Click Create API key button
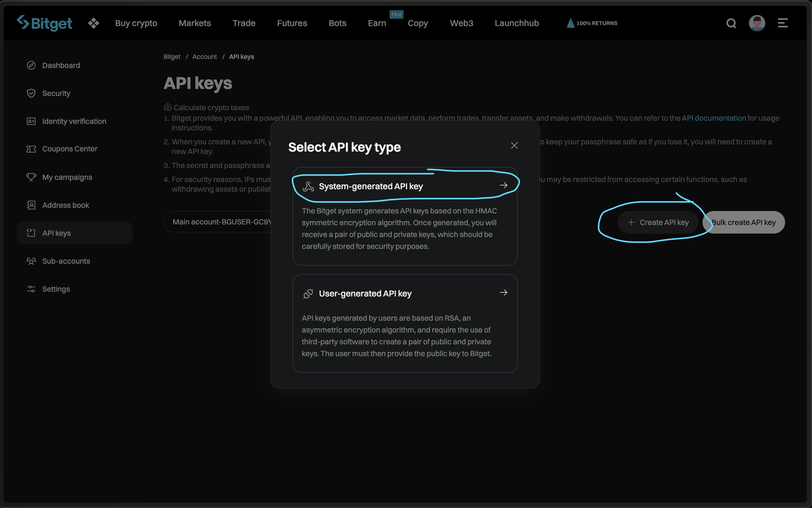This screenshot has height=508, width=812. coord(658,223)
